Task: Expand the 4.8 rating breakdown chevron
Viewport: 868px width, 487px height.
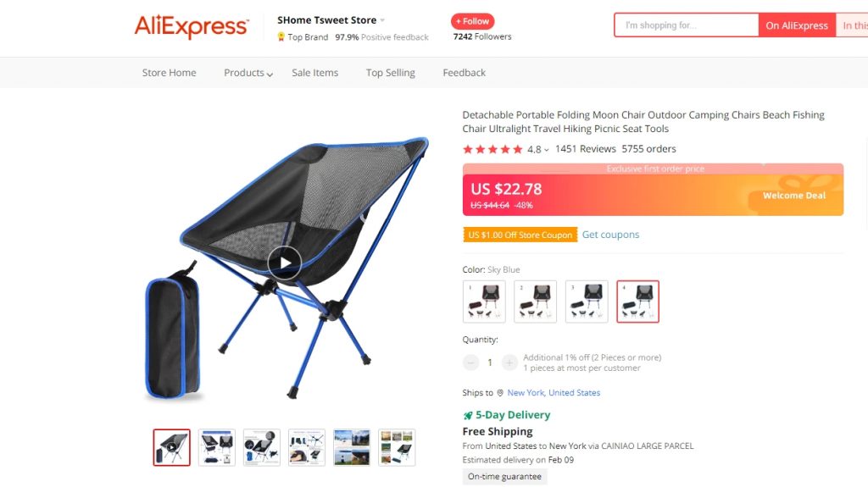Action: (x=547, y=150)
